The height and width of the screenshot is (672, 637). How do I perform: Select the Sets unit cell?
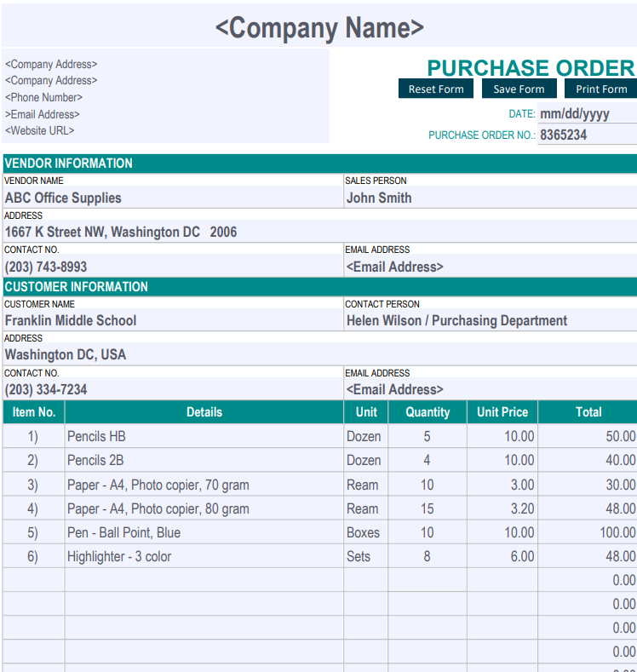pyautogui.click(x=366, y=556)
